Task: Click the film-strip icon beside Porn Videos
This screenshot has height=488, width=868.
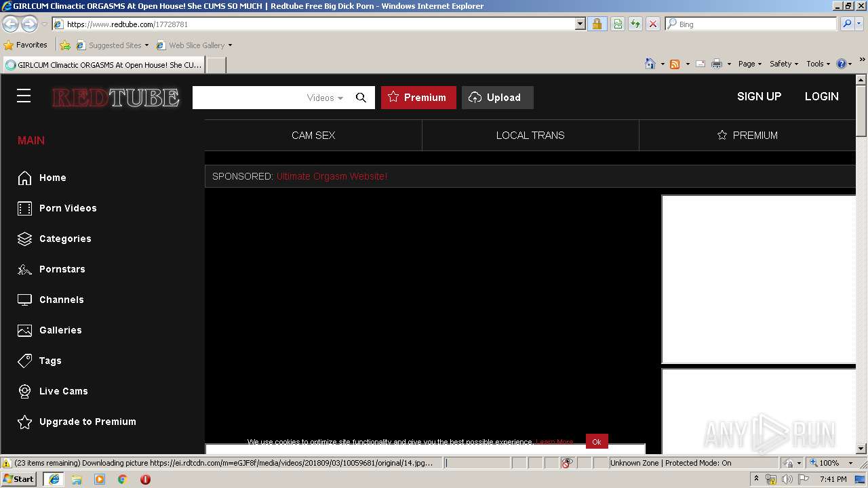Action: point(24,208)
